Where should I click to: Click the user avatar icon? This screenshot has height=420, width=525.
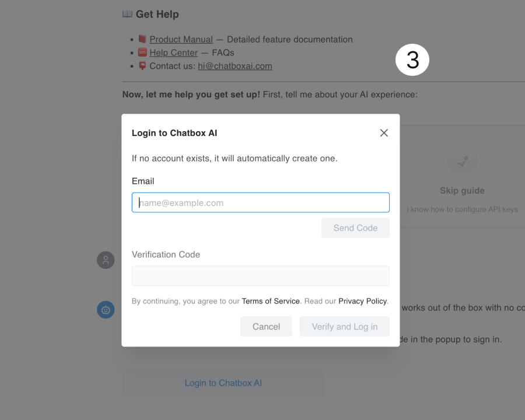(106, 260)
